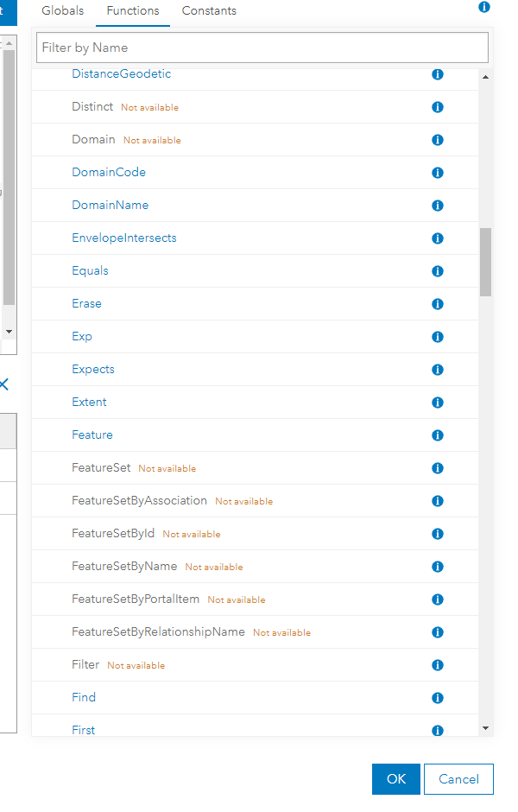
Task: Select the Functions tab
Action: tap(133, 11)
